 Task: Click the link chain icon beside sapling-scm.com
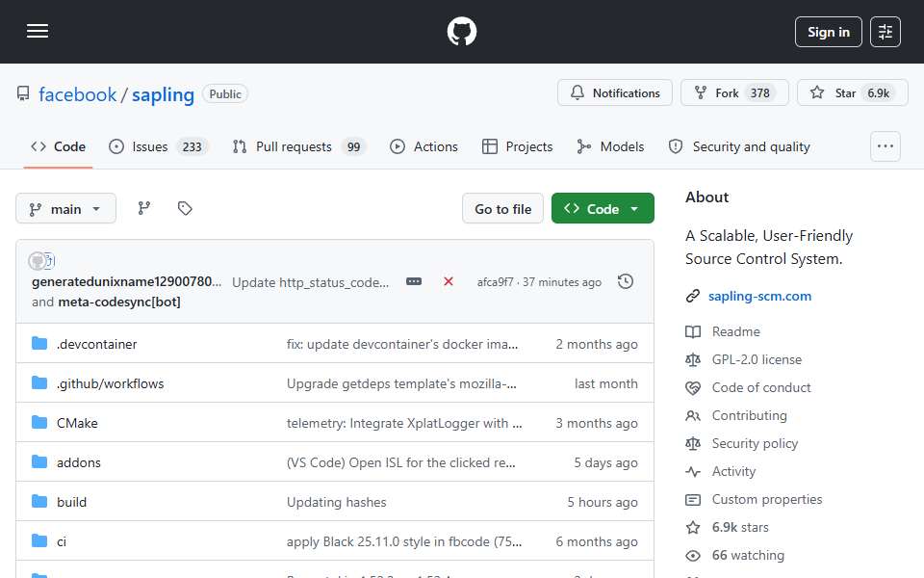coord(693,296)
